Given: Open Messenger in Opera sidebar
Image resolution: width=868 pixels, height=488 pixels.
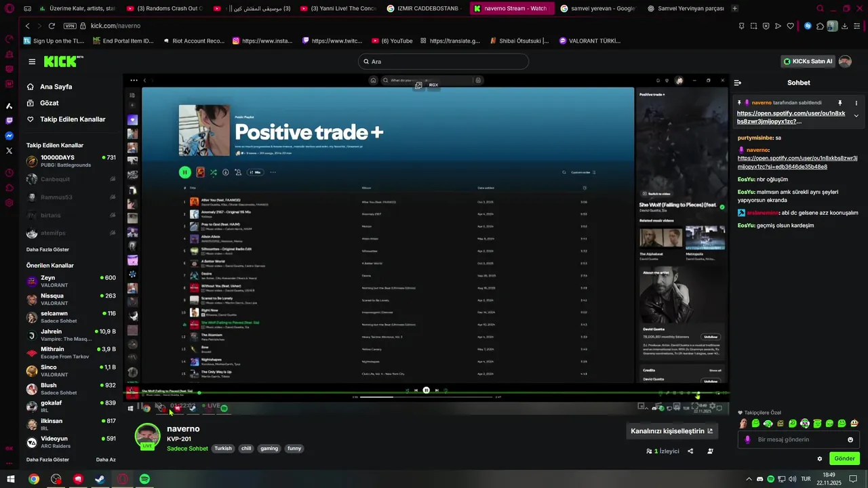Looking at the screenshot, I should (9, 136).
